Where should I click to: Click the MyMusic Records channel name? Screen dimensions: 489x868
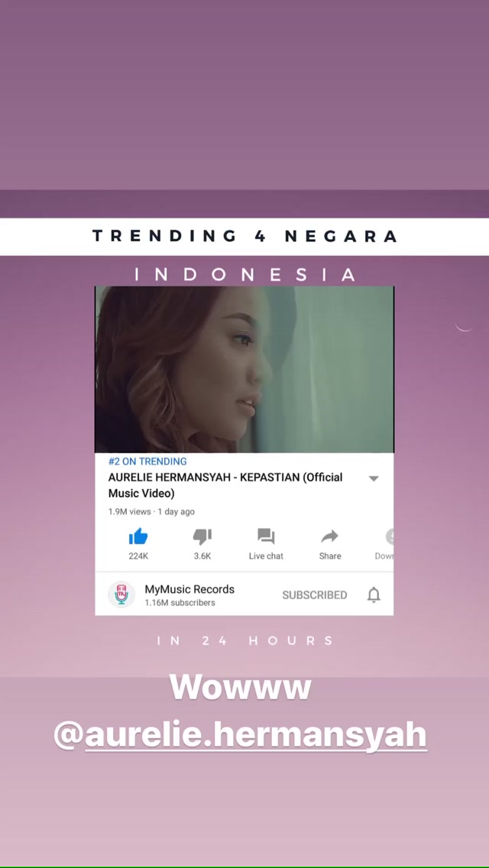click(189, 589)
